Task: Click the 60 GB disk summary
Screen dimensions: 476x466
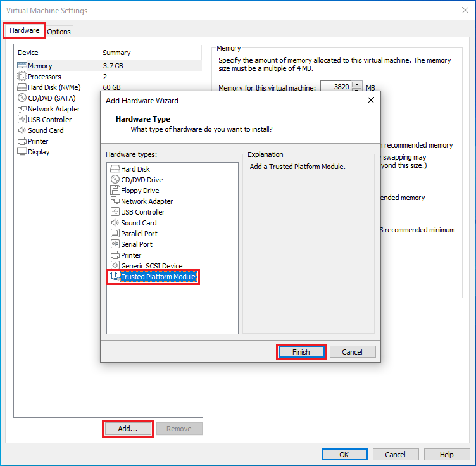Action: (x=111, y=87)
